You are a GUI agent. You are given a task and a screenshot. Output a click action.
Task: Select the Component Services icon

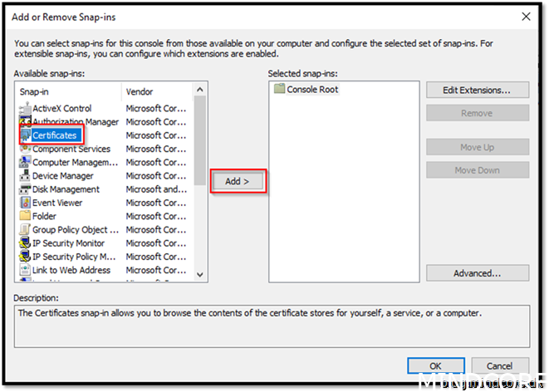[25, 149]
